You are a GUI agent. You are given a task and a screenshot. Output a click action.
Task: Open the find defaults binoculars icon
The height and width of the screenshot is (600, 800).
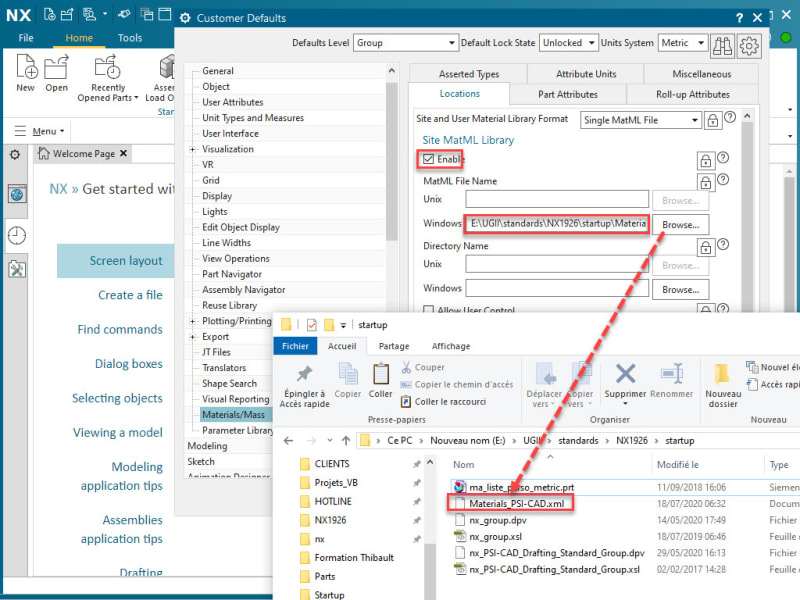pos(722,46)
